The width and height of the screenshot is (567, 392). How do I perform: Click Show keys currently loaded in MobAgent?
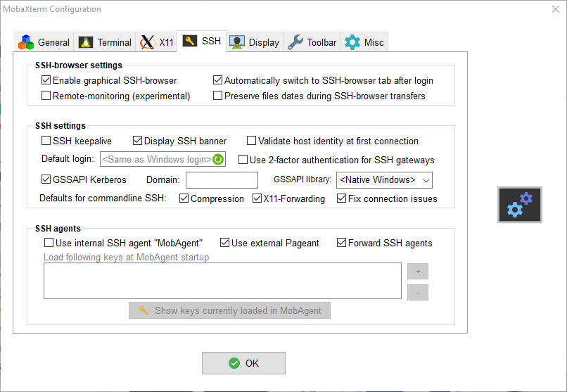tap(229, 310)
